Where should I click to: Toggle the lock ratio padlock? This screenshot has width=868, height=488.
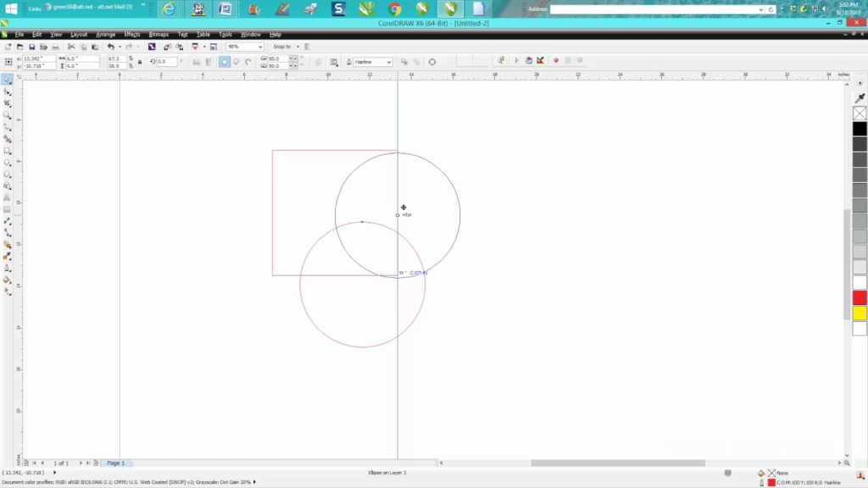pyautogui.click(x=140, y=62)
